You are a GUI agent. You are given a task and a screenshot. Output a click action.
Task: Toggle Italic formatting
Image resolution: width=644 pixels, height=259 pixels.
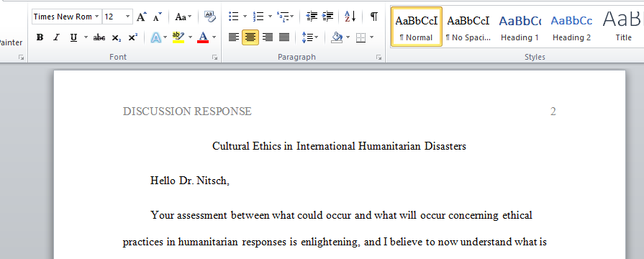click(57, 37)
